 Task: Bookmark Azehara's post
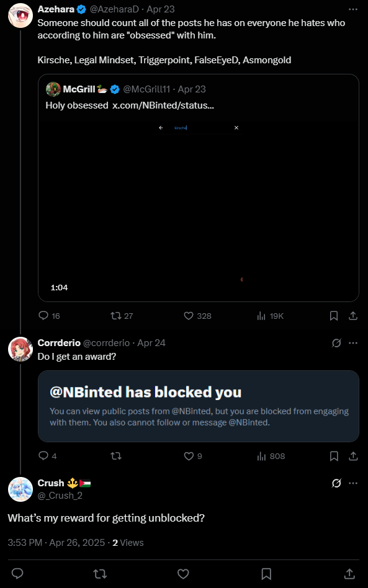[333, 316]
